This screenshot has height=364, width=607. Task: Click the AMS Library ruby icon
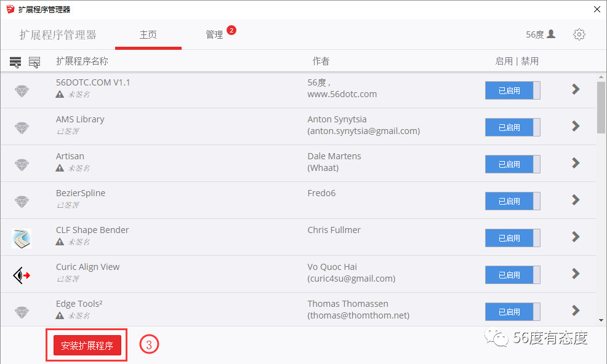point(22,128)
